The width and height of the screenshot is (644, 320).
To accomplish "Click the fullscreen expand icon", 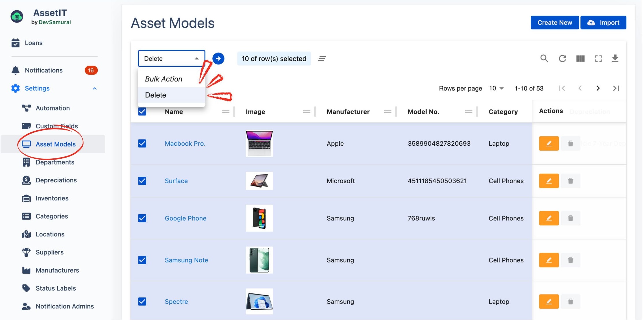I will [x=597, y=58].
